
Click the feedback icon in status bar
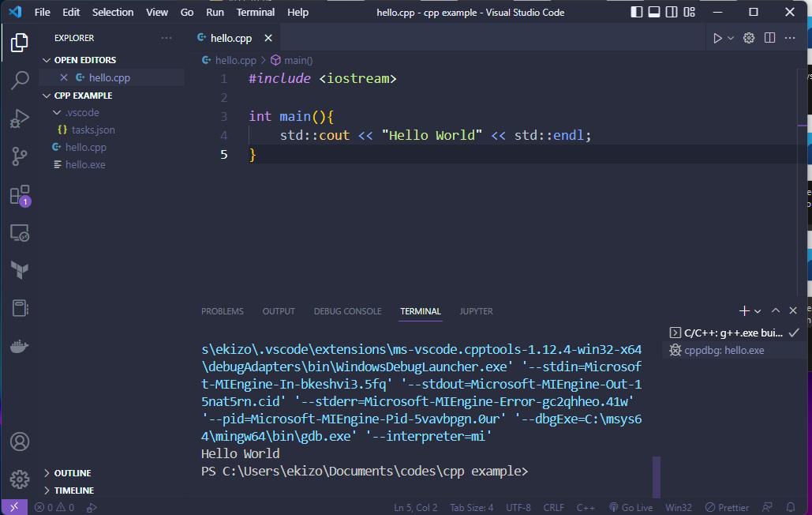click(767, 507)
